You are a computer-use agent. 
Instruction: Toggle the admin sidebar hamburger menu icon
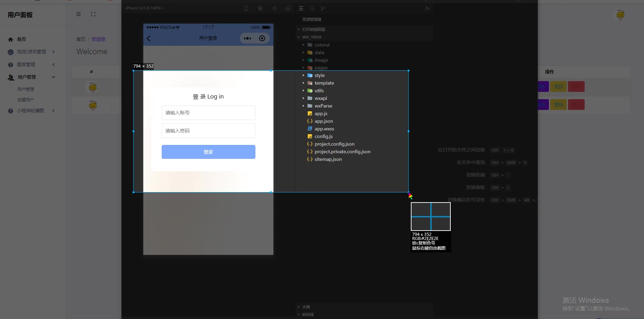(x=78, y=14)
